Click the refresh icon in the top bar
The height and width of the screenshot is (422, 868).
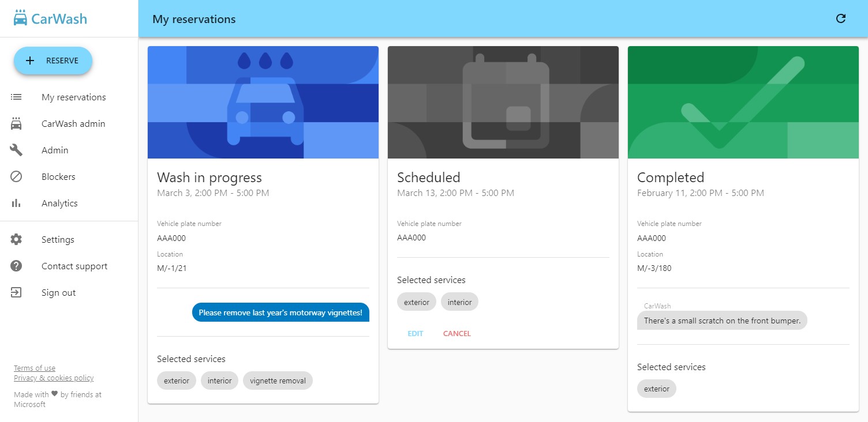pyautogui.click(x=841, y=18)
